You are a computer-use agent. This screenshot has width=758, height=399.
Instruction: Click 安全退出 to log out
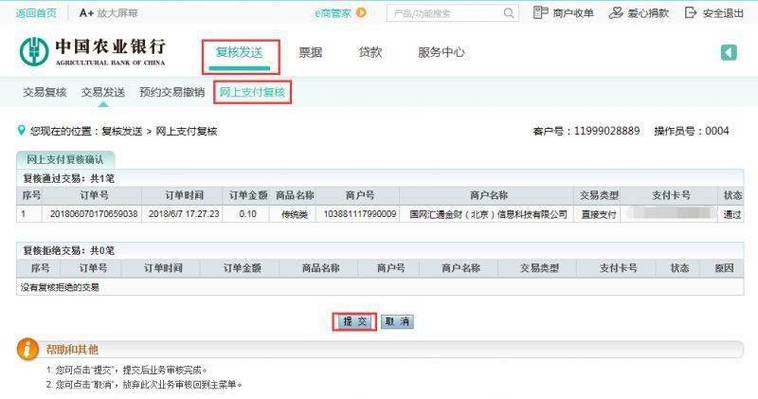714,13
